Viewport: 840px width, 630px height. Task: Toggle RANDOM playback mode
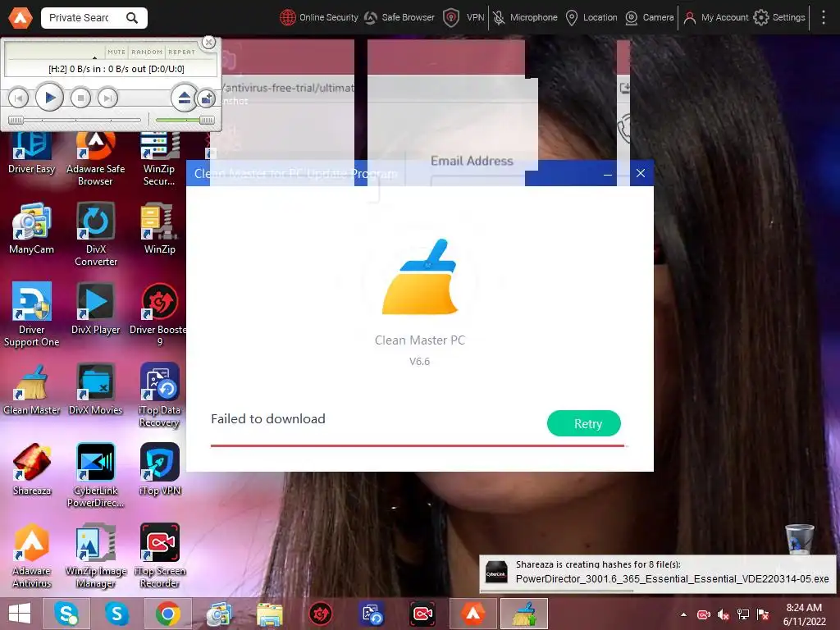tap(147, 52)
